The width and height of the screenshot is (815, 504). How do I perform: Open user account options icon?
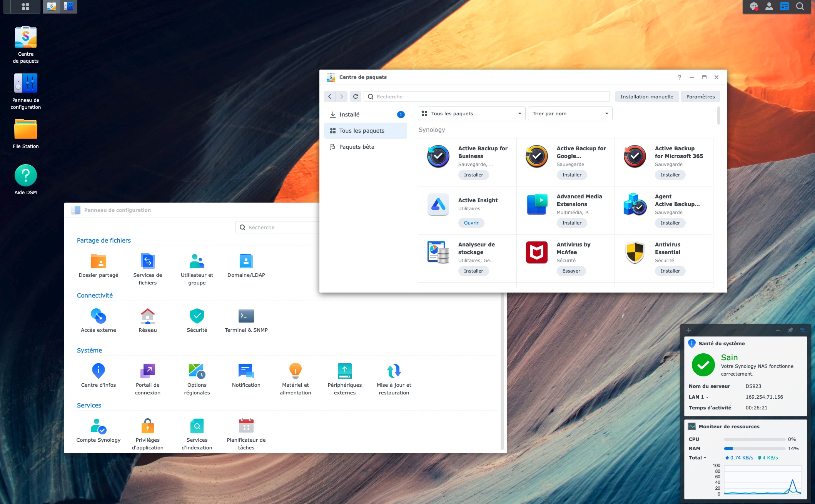click(x=769, y=7)
